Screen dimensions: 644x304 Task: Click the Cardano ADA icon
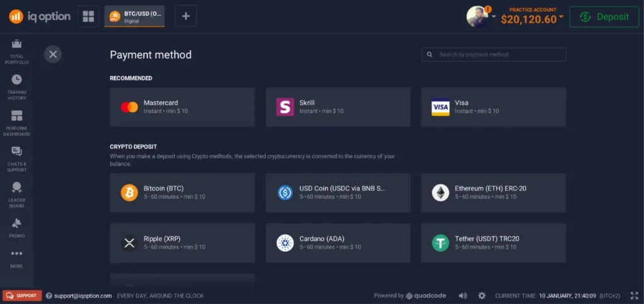pos(285,243)
